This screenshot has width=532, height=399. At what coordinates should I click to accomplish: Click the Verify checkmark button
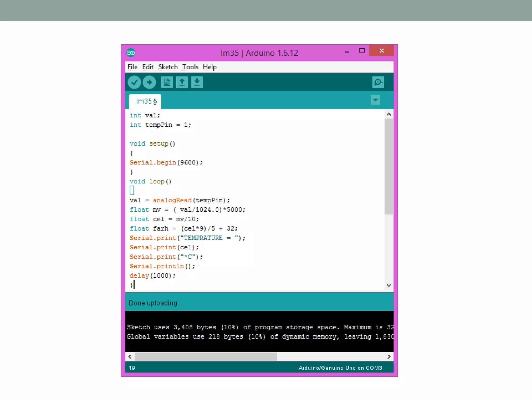tap(134, 83)
